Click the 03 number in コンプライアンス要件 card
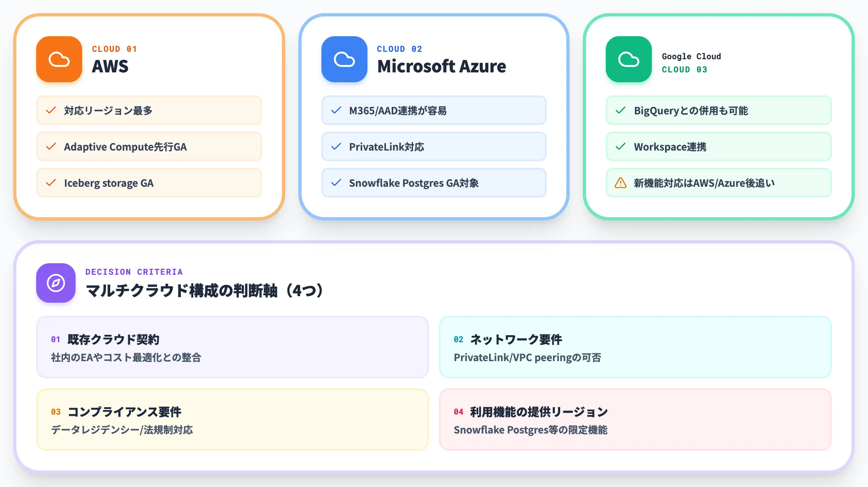Viewport: 868px width, 487px height. [x=56, y=412]
